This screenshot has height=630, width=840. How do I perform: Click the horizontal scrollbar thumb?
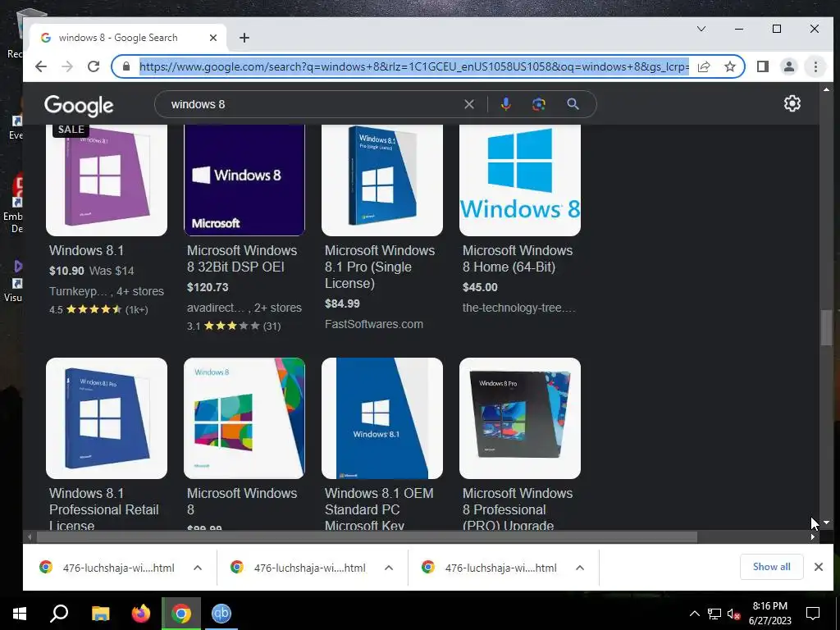(366, 536)
